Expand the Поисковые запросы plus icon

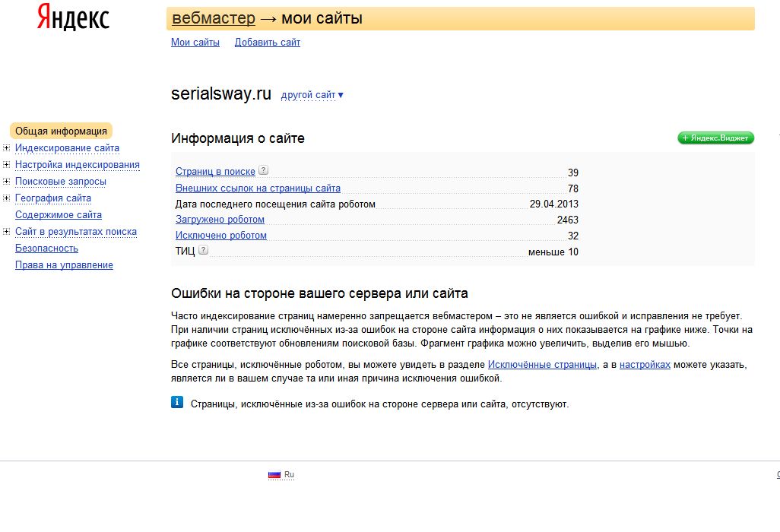[6, 182]
